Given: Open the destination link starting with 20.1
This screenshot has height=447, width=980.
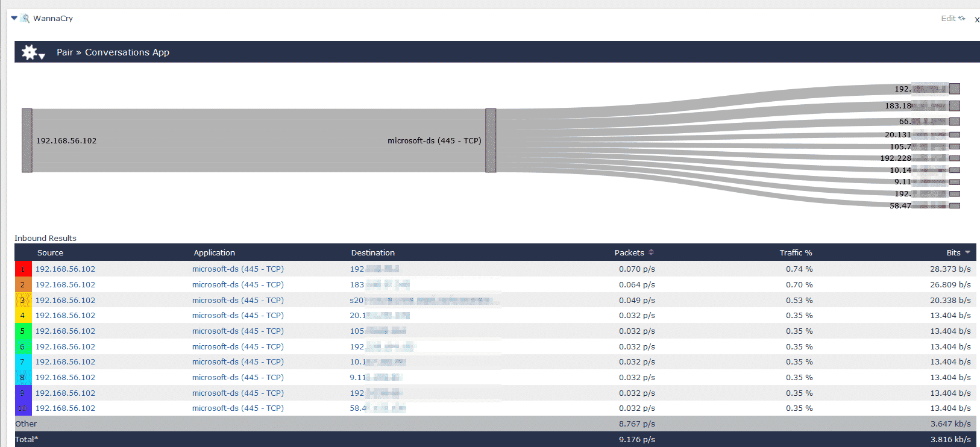Looking at the screenshot, I should click(380, 316).
